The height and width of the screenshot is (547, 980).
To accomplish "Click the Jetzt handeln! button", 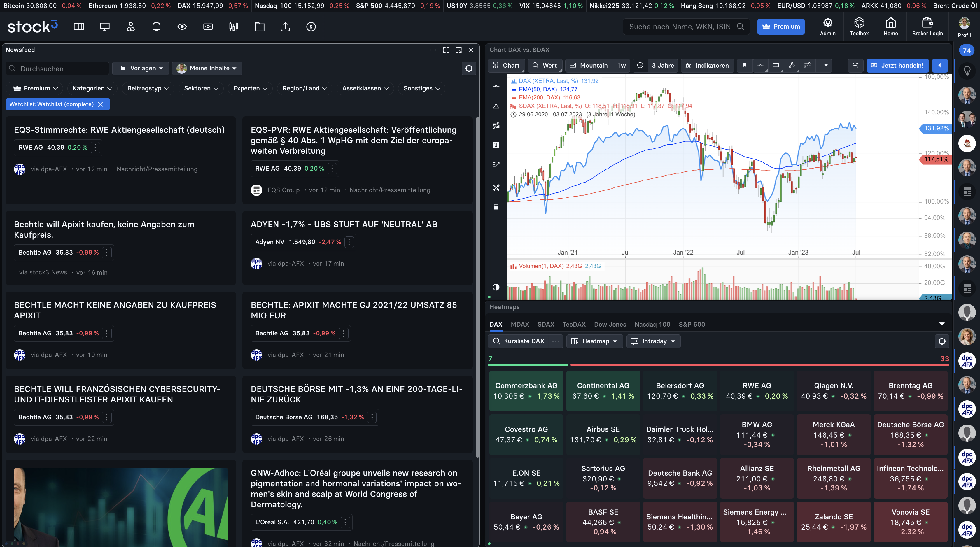I will point(897,65).
